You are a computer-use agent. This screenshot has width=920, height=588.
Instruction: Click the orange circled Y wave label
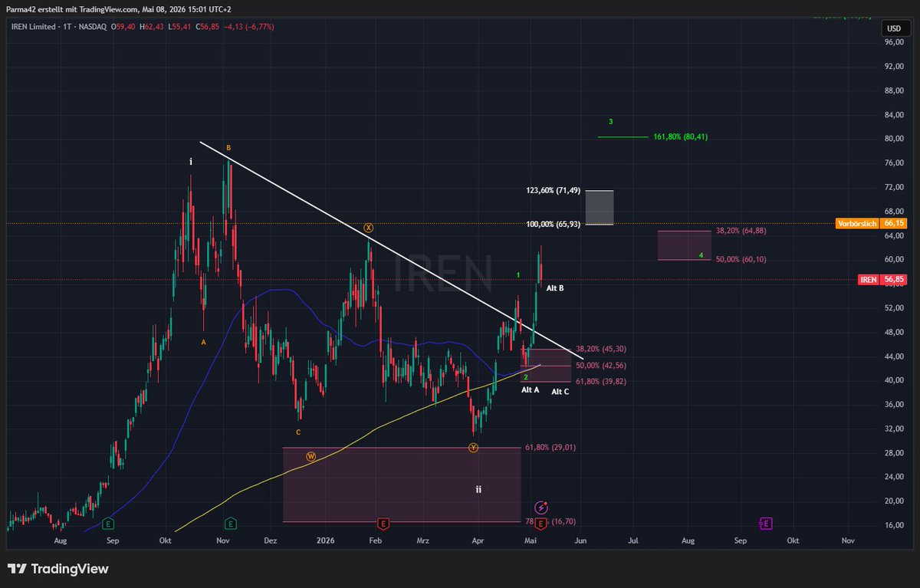coord(473,448)
